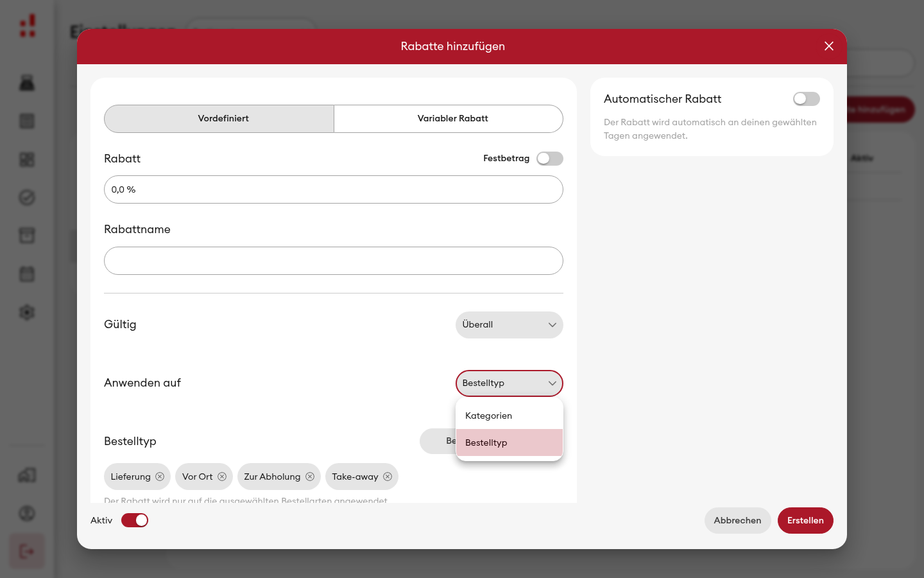Screen dimensions: 924x578
Task: Enable the Festbetrag toggle
Action: (550, 159)
